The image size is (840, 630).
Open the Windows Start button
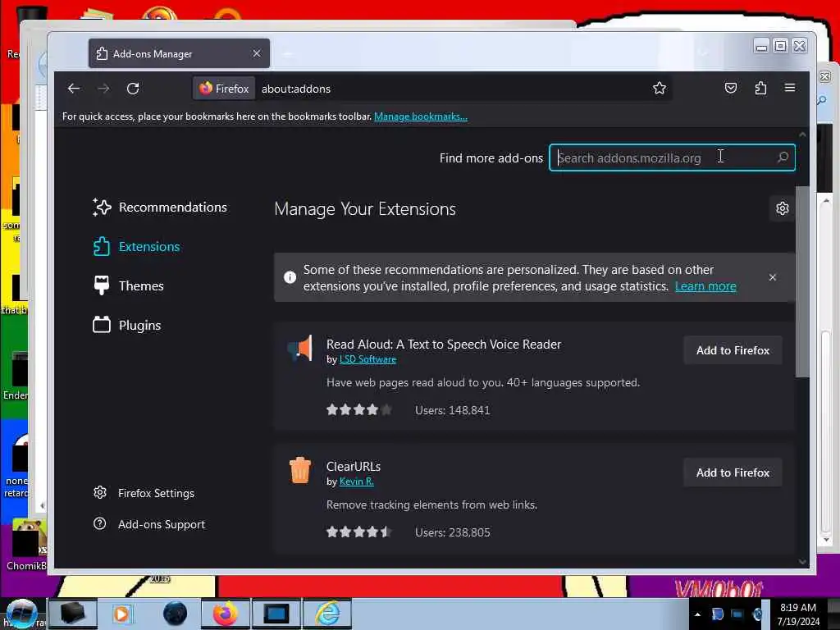coord(21,614)
